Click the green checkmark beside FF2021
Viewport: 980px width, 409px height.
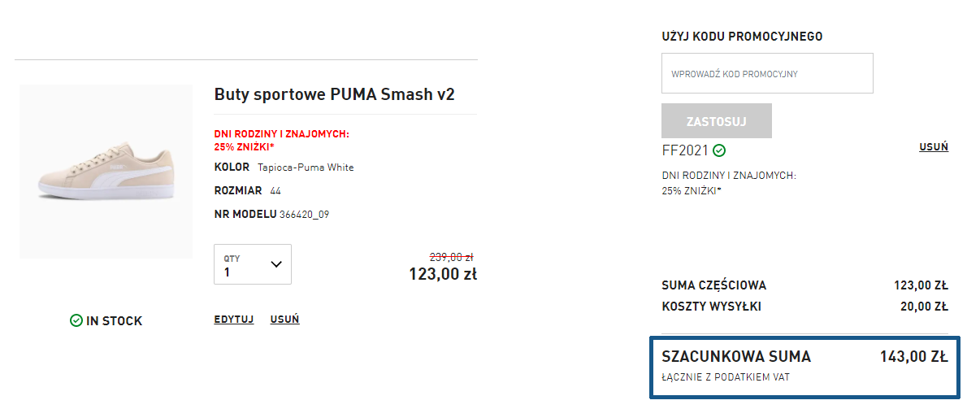click(x=719, y=150)
